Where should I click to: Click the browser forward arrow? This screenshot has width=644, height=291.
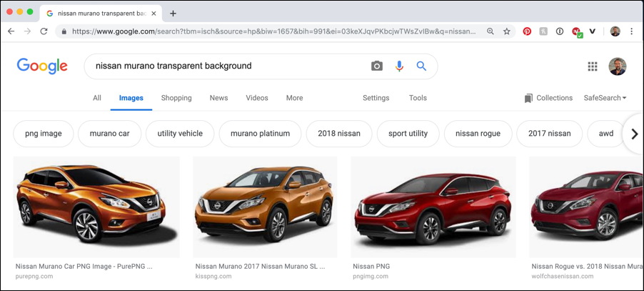click(28, 31)
